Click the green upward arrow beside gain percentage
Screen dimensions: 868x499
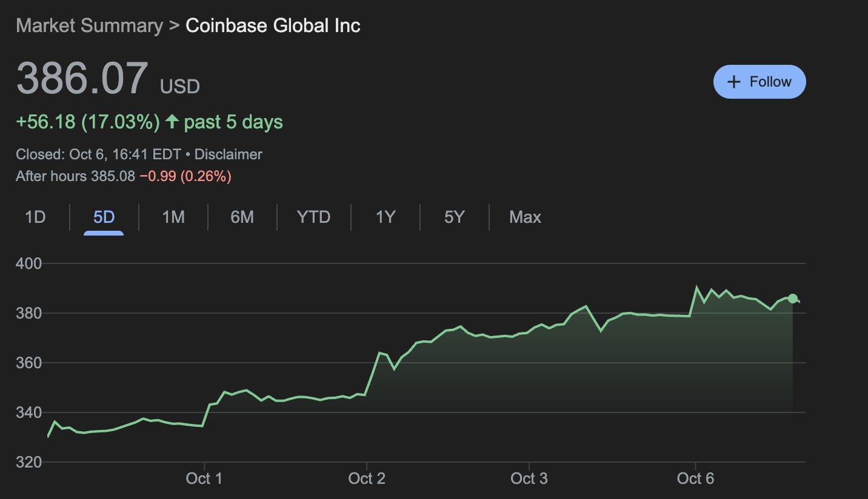click(x=172, y=122)
